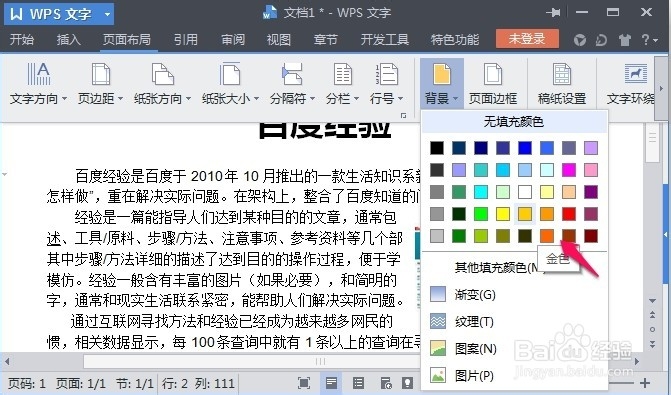Expand the 分隔符 dropdown arrow
This screenshot has width=671, height=395.
[x=312, y=99]
